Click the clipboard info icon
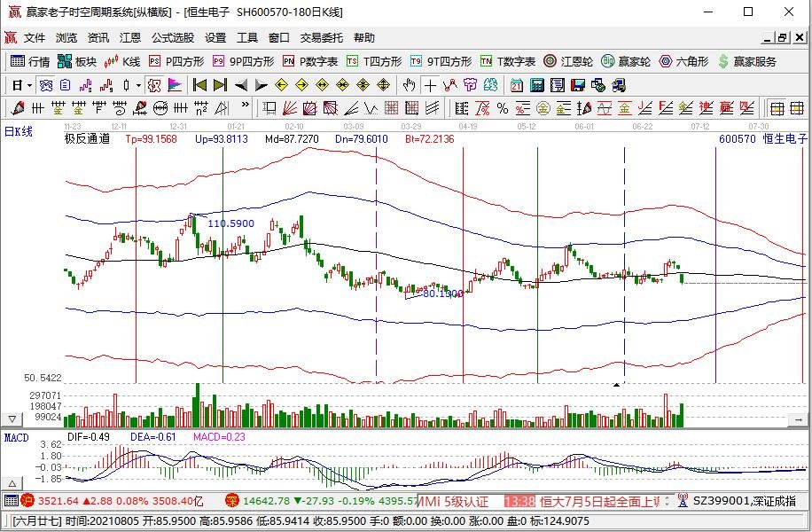This screenshot has width=812, height=532. click(x=65, y=85)
